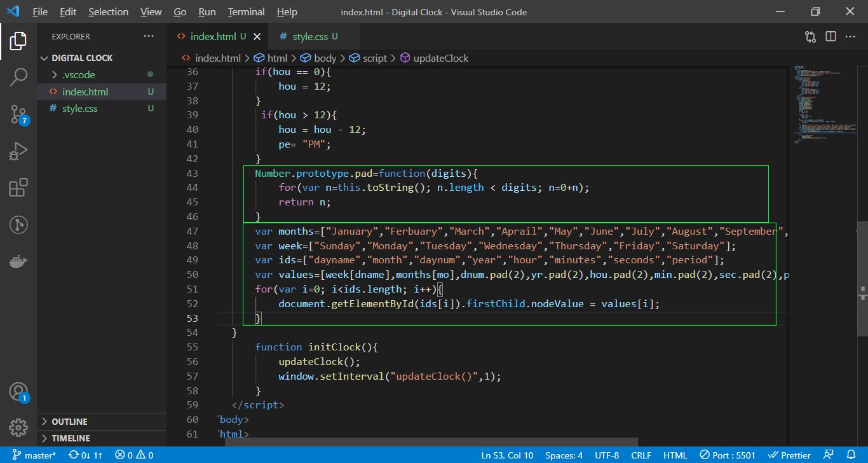The width and height of the screenshot is (868, 463).
Task: Open the Explorer view in activity bar
Action: (x=18, y=40)
